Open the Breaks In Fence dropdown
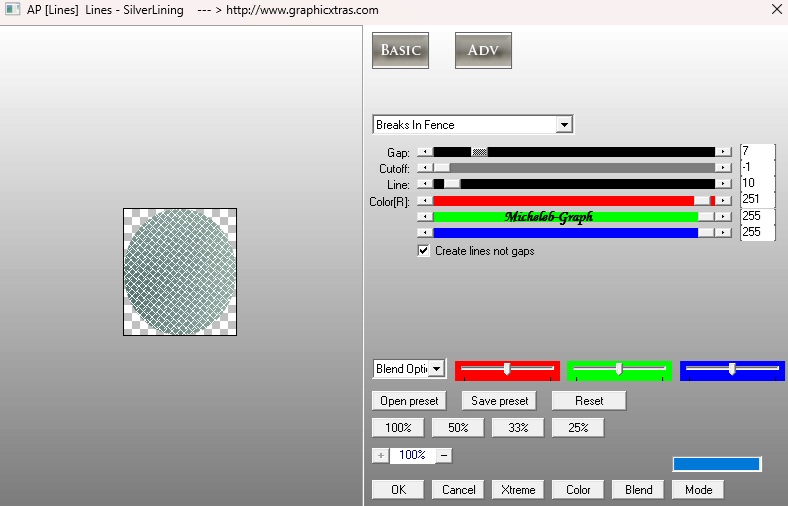 point(564,125)
